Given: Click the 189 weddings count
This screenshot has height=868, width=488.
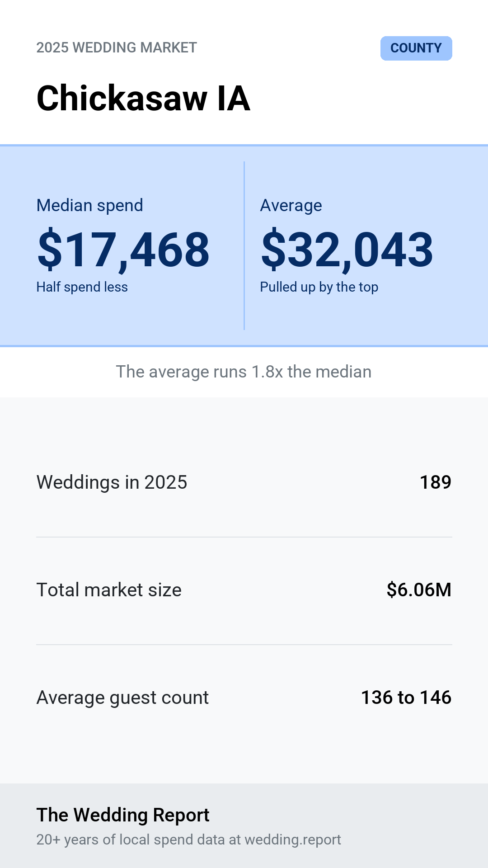Looking at the screenshot, I should (436, 482).
